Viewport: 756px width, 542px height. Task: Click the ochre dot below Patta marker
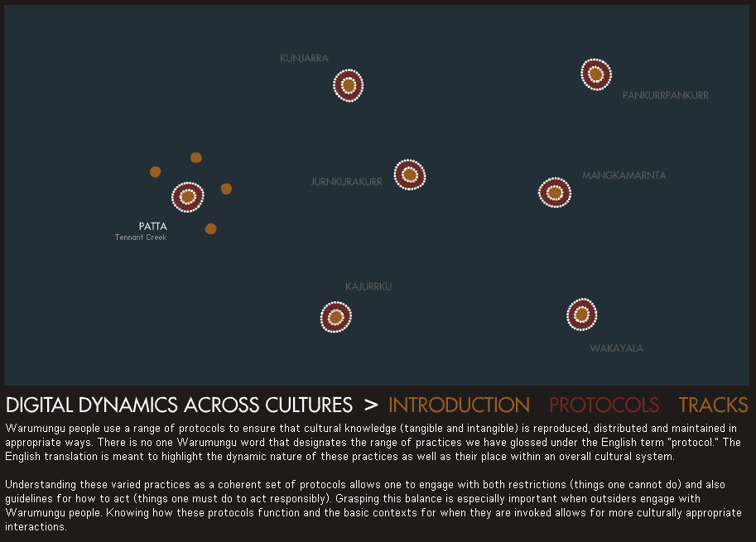pyautogui.click(x=210, y=228)
